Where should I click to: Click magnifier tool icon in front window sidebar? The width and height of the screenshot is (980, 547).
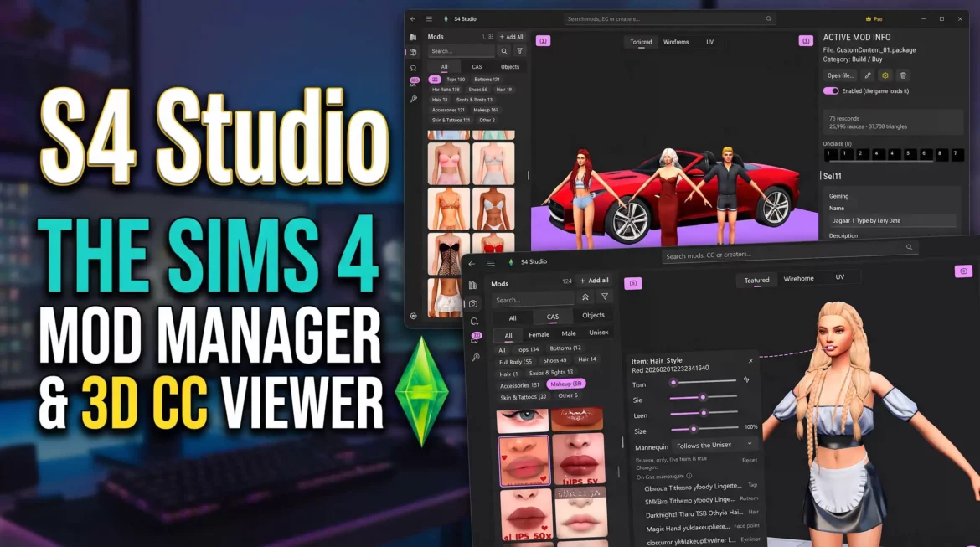click(x=476, y=358)
